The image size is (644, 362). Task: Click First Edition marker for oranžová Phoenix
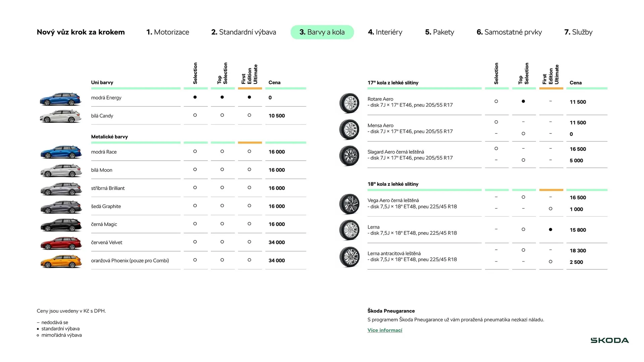(249, 260)
